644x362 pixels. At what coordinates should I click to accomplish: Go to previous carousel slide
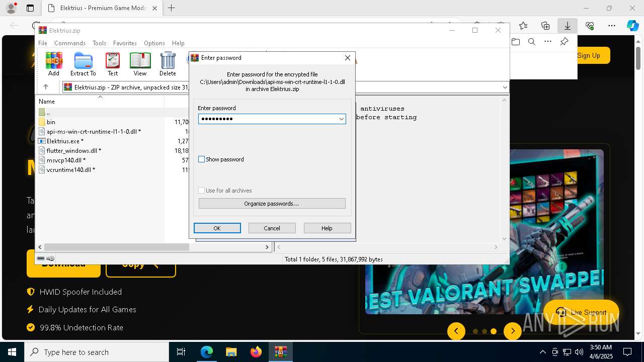pos(456,331)
